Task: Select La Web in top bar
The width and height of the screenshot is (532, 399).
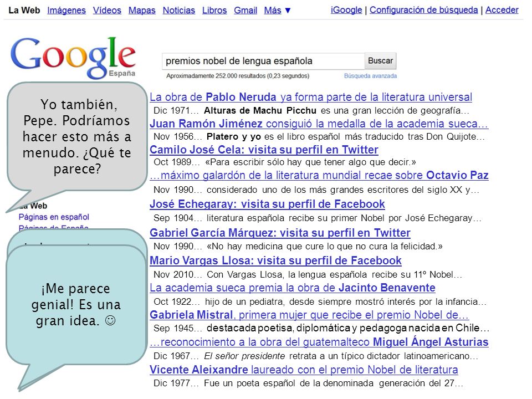Action: 24,11
